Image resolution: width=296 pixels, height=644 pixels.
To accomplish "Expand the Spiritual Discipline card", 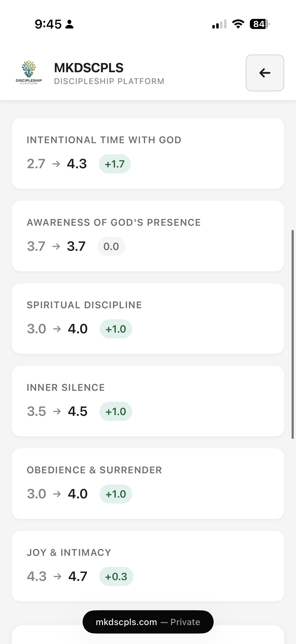I will (x=148, y=318).
